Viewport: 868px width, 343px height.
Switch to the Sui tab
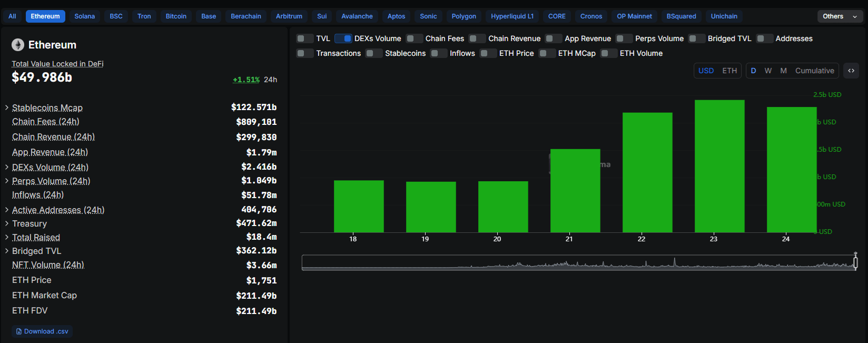(322, 16)
